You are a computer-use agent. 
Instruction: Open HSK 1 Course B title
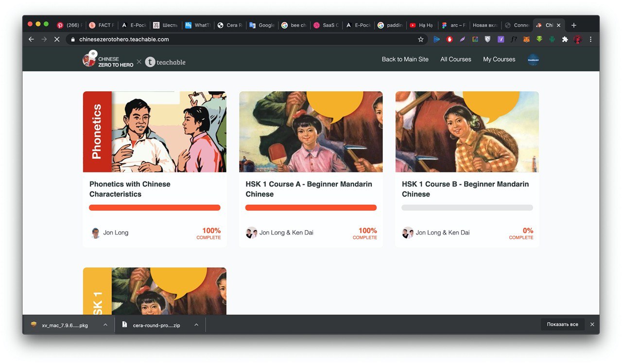point(465,189)
